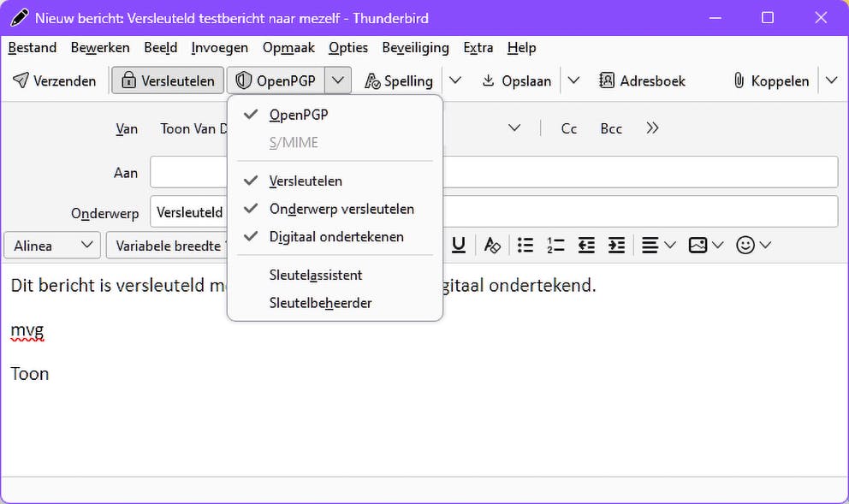Screen dimensions: 849x504
Task: Remove text formatting with eraser icon
Action: click(491, 246)
